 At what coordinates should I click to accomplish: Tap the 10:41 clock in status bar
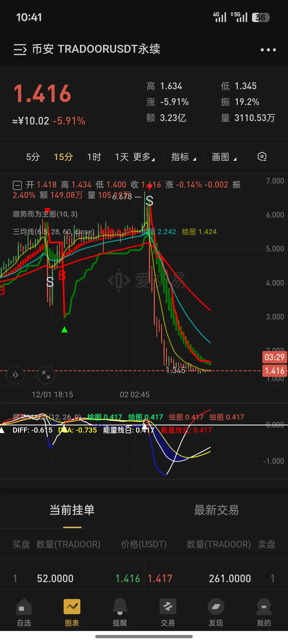point(29,17)
